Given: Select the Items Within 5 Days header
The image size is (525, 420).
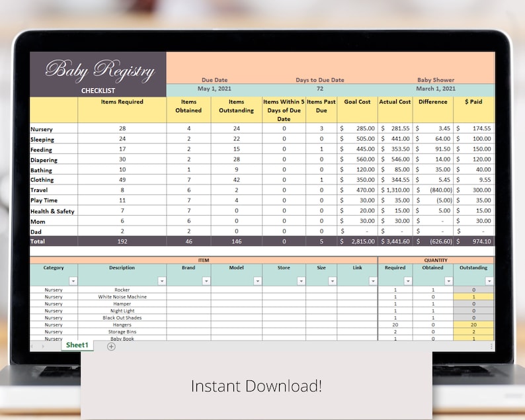Looking at the screenshot, I should 284,110.
